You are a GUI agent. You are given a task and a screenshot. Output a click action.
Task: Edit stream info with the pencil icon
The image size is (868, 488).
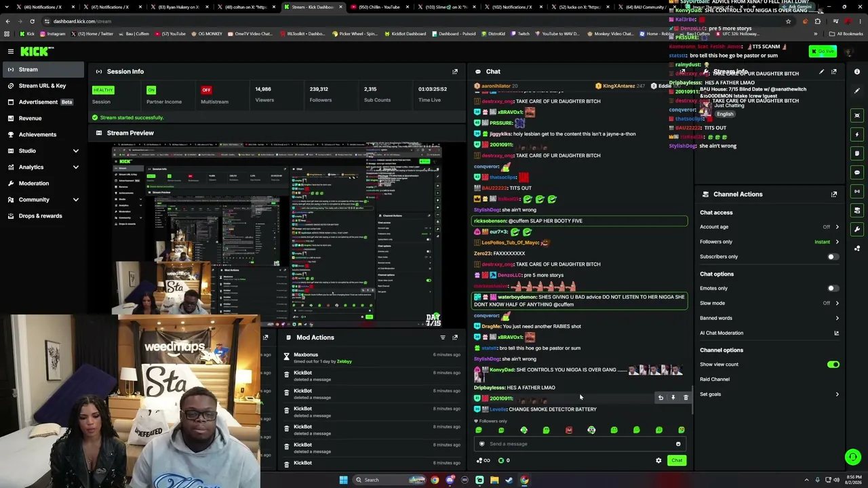tap(821, 71)
